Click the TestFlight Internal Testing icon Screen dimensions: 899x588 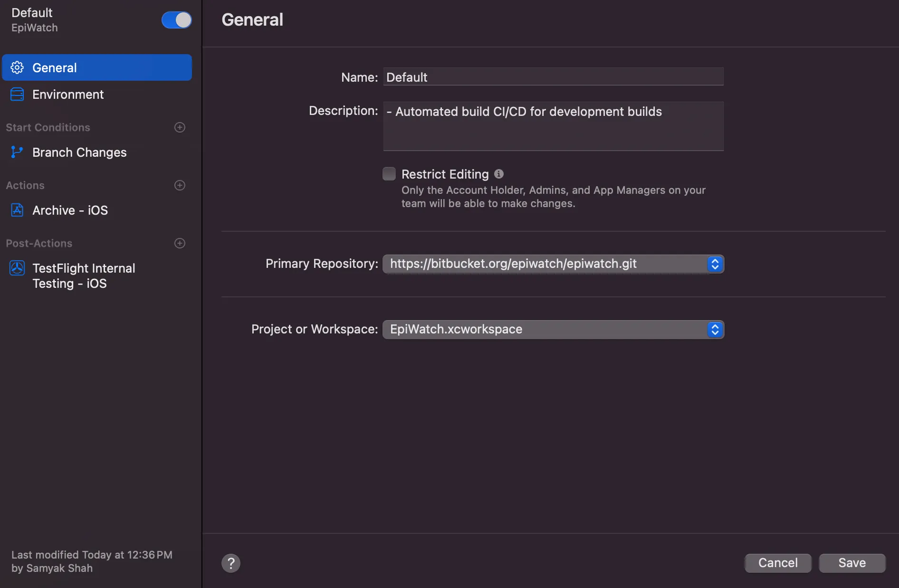click(x=17, y=268)
